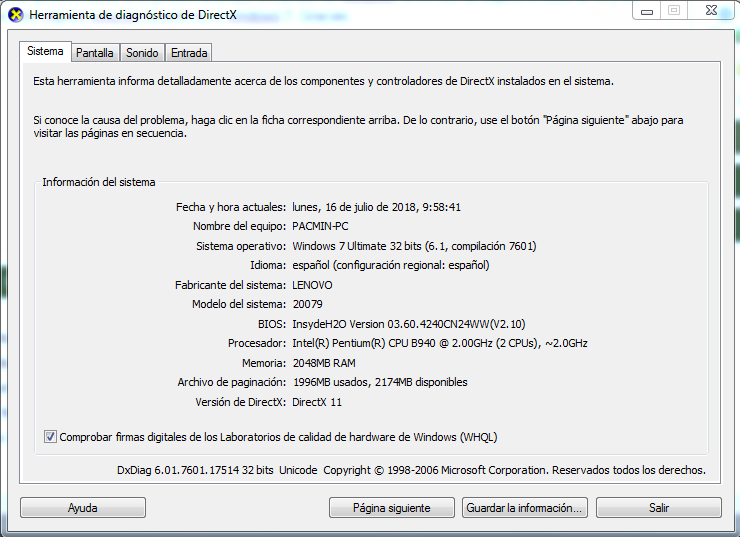Select the computer name PACMIN-PC
The height and width of the screenshot is (537, 740).
click(320, 227)
